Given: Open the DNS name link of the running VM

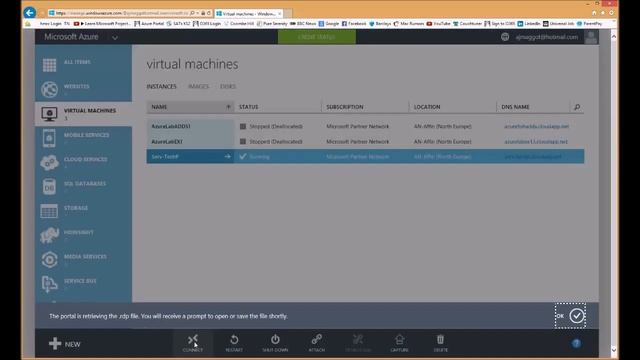Looking at the screenshot, I should [x=533, y=157].
